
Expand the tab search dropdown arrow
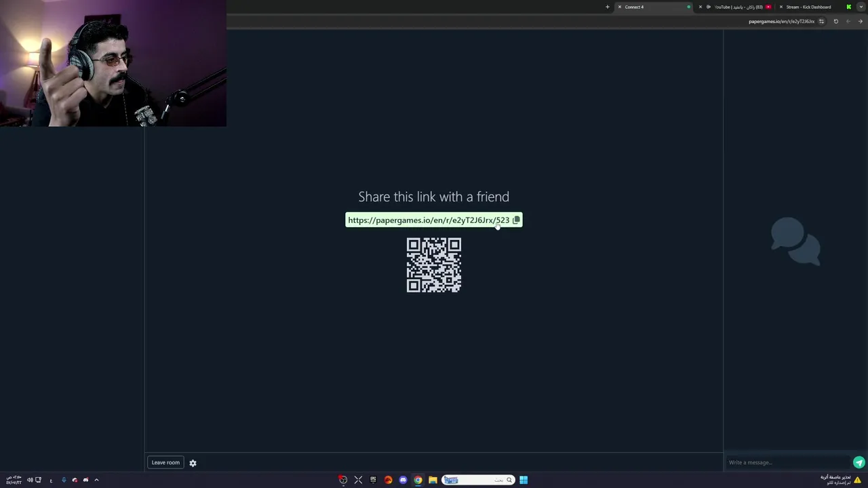[861, 7]
